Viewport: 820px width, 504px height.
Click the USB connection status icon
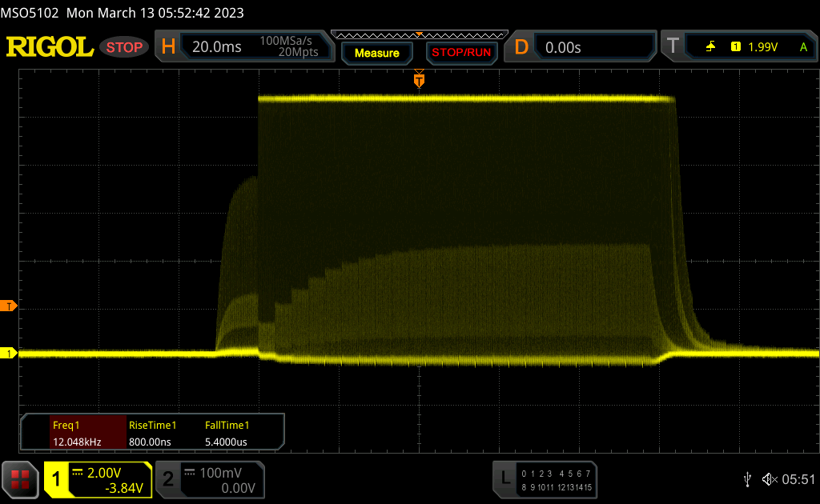click(748, 479)
